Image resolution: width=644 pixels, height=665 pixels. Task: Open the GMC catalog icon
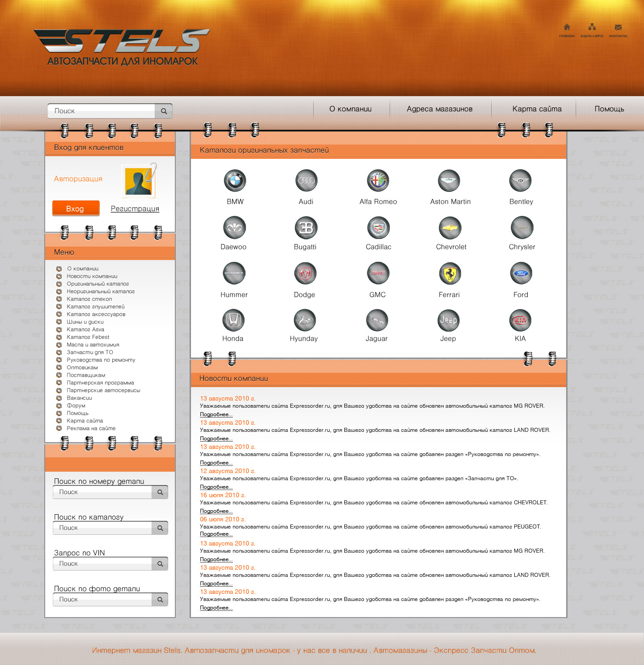[x=378, y=273]
